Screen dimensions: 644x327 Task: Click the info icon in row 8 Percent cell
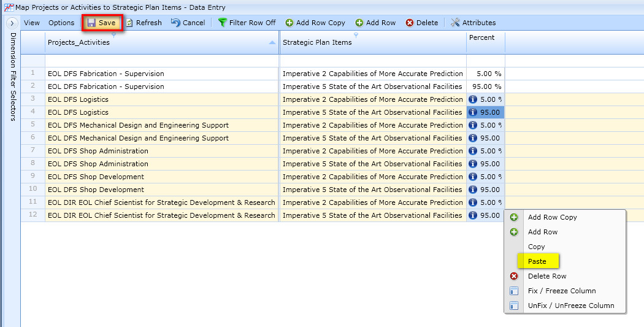[473, 164]
